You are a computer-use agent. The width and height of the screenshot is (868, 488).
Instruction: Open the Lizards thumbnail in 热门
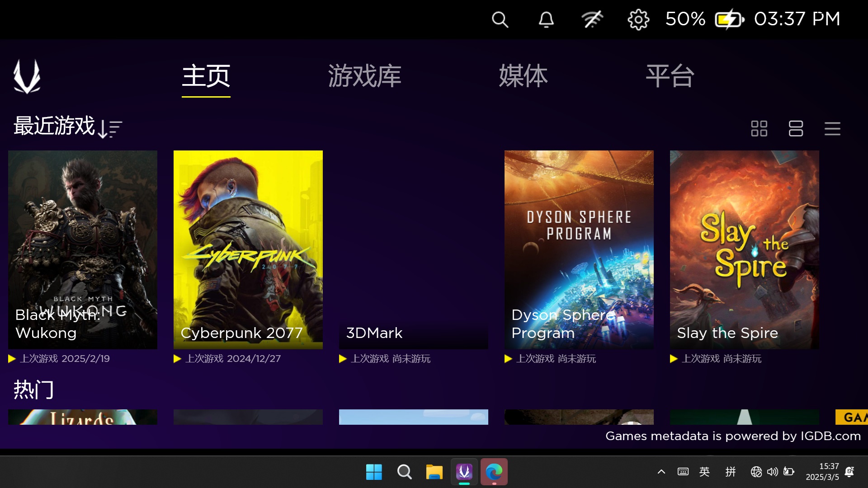(x=83, y=417)
